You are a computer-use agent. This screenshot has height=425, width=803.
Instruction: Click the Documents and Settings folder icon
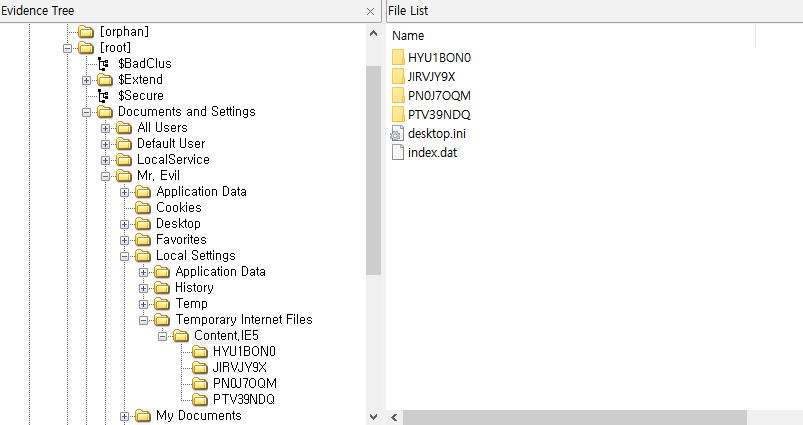click(x=105, y=112)
